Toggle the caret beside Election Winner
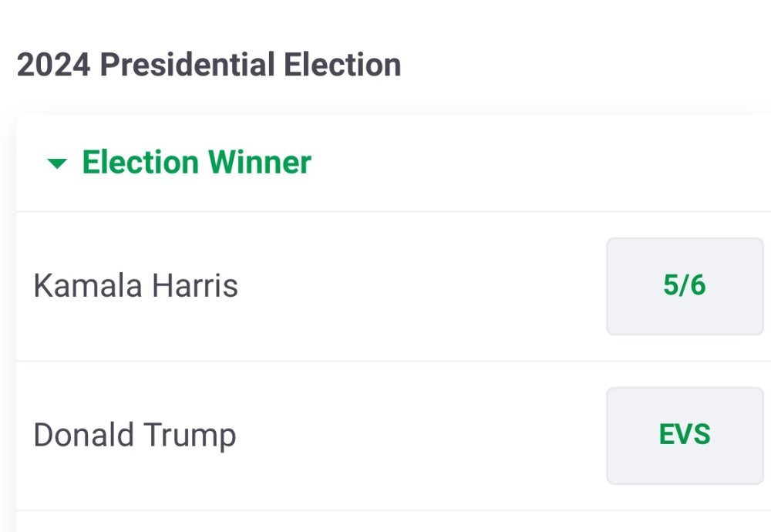 pos(57,163)
